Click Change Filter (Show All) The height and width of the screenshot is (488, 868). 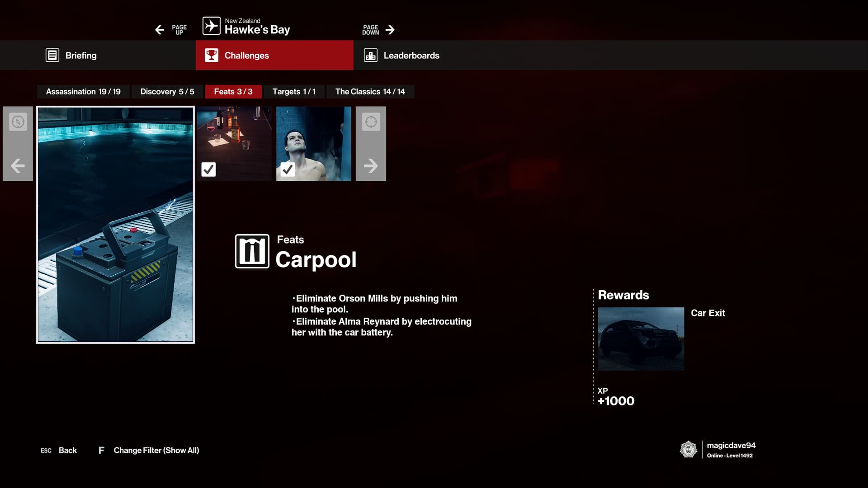click(x=156, y=450)
